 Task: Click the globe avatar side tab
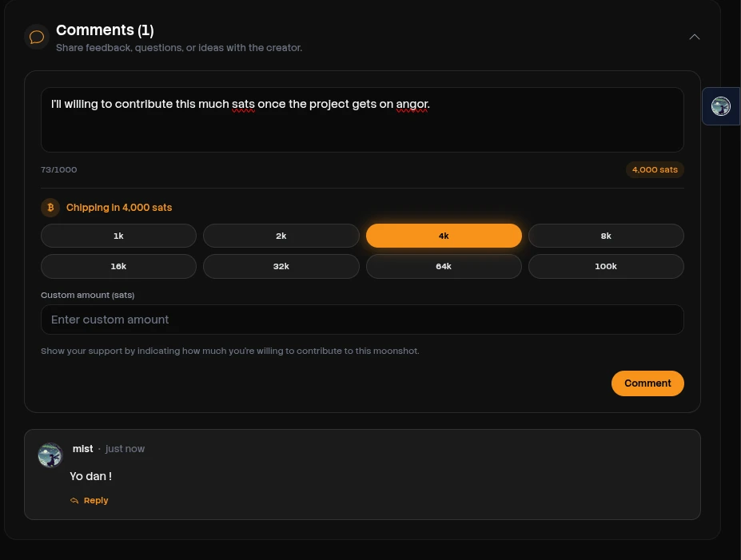point(721,106)
